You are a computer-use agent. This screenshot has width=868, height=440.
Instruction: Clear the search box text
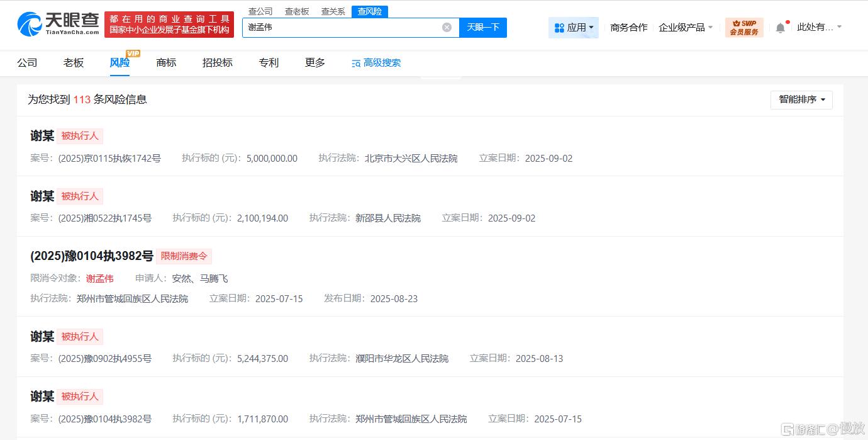point(447,28)
